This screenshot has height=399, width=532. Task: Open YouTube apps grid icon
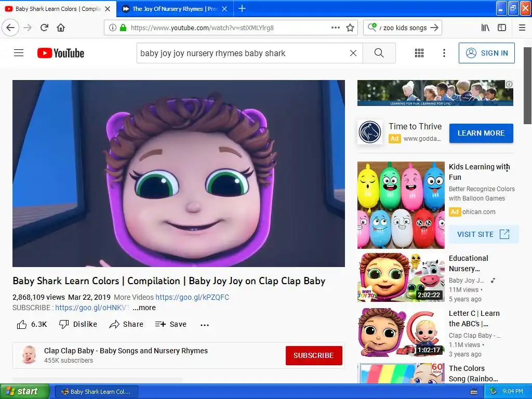point(419,53)
